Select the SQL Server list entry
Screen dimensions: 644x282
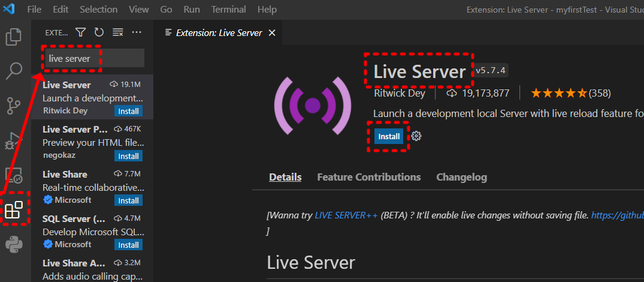pyautogui.click(x=92, y=230)
